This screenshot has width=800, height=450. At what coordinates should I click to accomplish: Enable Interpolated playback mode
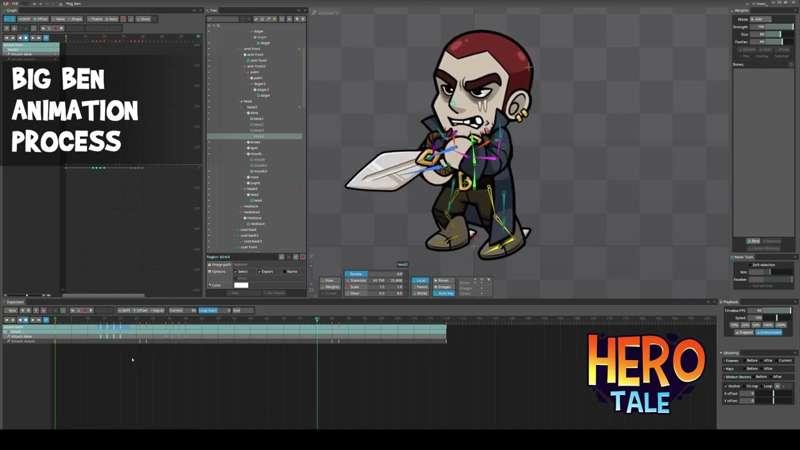tap(769, 332)
